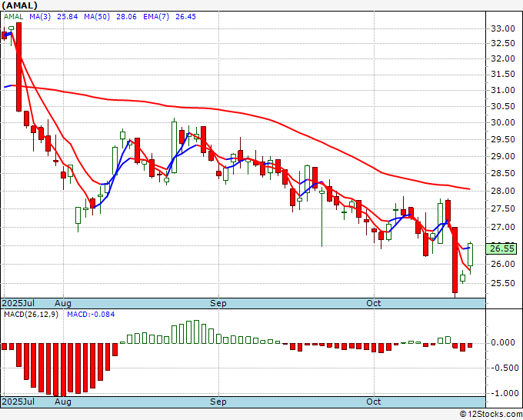Click the 32.00 price axis label
This screenshot has height=420, width=523.
coord(503,58)
